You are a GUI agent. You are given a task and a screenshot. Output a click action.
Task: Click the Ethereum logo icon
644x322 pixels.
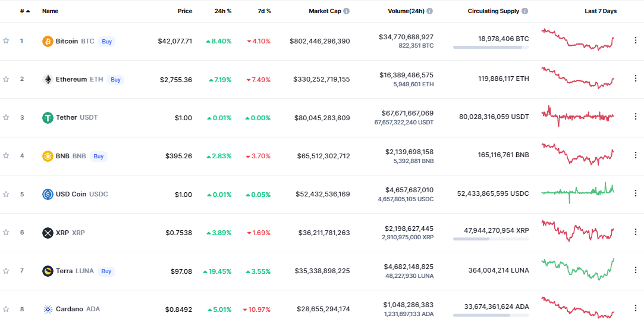click(x=48, y=79)
